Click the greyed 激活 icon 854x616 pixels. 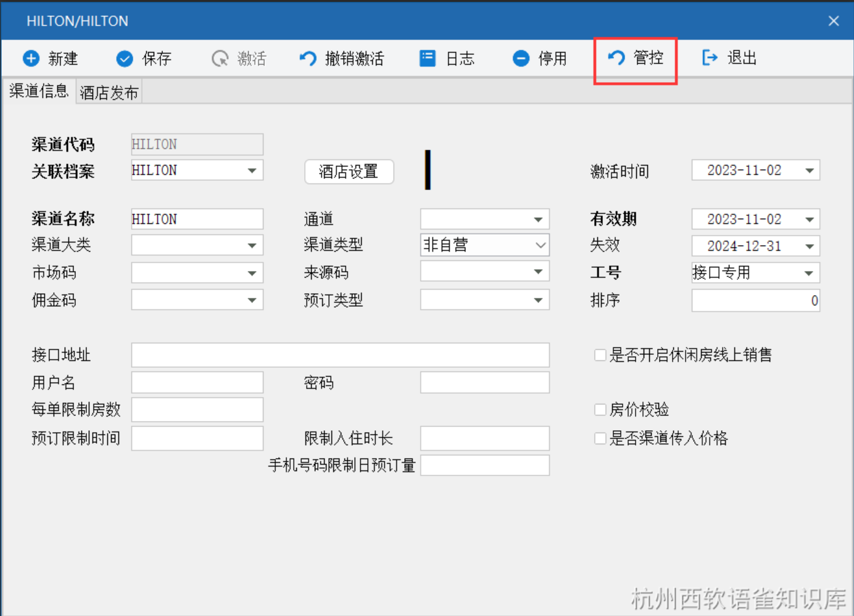pos(220,59)
